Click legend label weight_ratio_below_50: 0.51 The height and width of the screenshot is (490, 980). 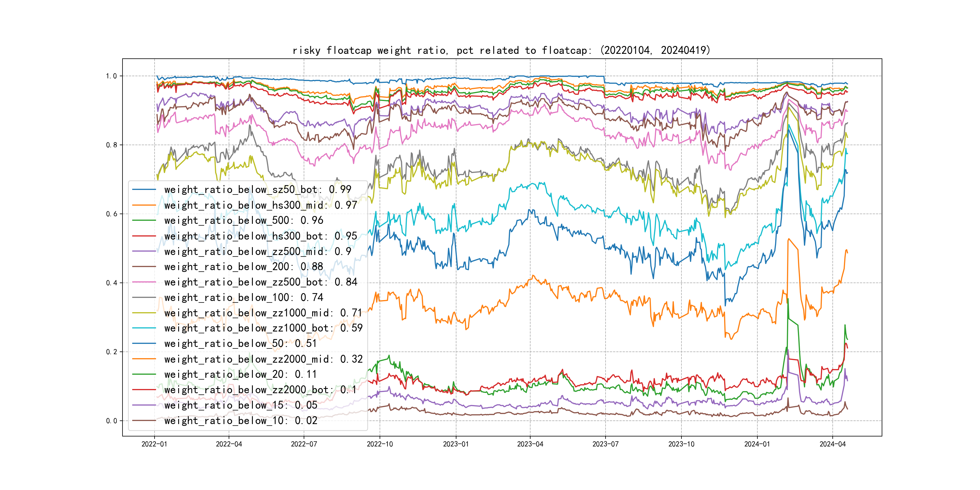point(240,344)
